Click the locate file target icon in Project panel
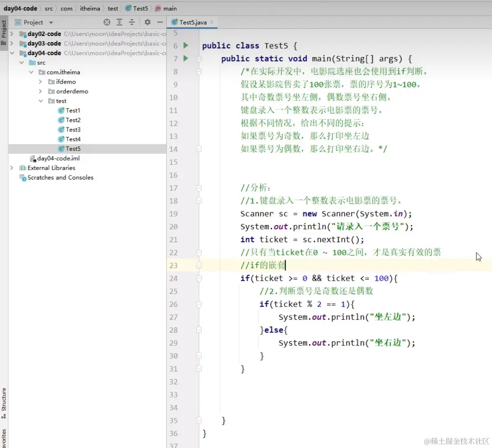This screenshot has width=492, height=448. 107,22
